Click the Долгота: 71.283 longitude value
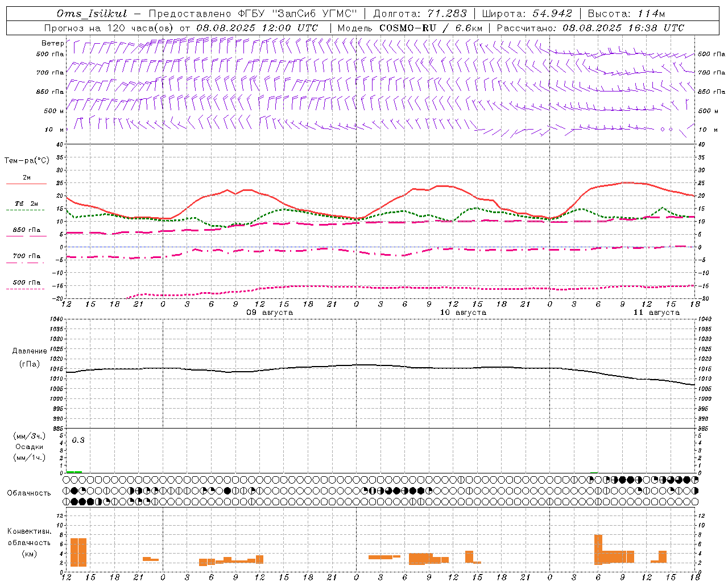728x582 pixels. coord(420,14)
